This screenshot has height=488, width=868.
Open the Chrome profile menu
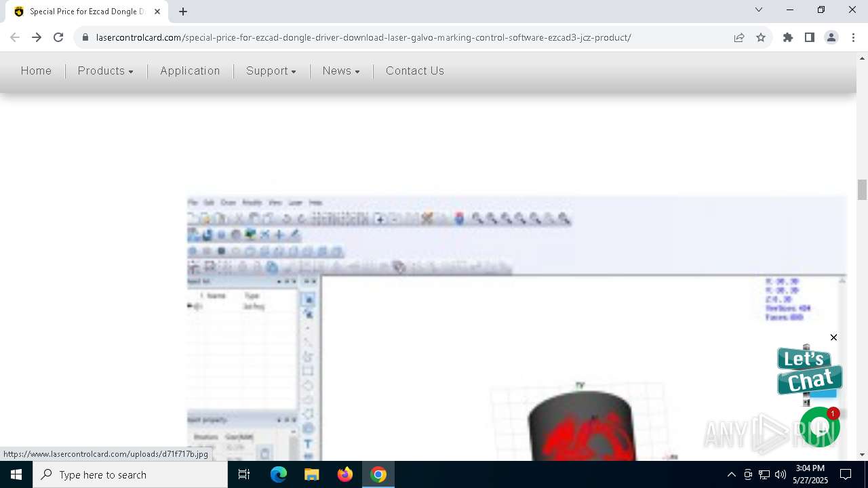[x=831, y=37]
